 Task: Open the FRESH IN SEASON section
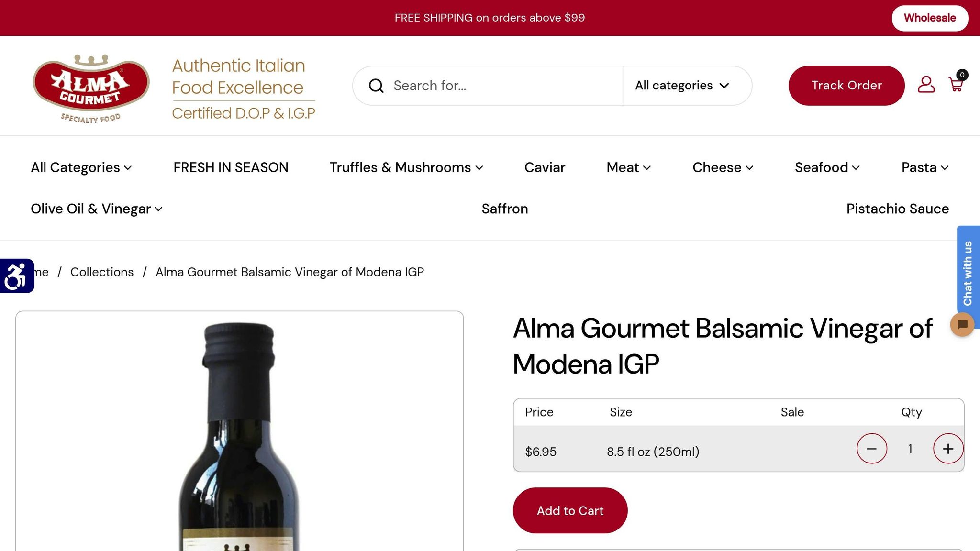(x=231, y=167)
